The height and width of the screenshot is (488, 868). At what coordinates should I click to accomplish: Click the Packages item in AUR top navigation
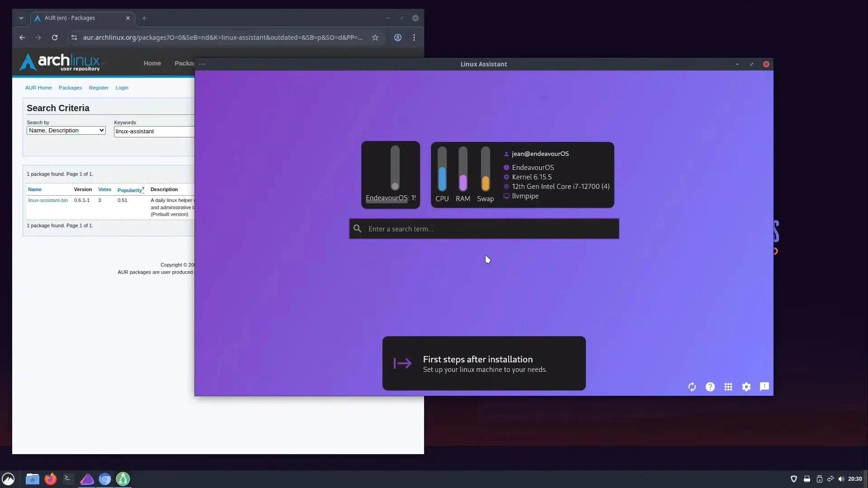(184, 63)
